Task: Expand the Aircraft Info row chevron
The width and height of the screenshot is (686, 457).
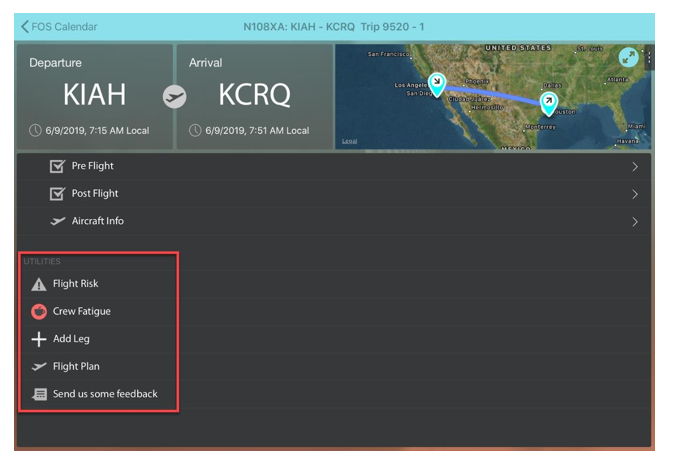Action: click(634, 222)
